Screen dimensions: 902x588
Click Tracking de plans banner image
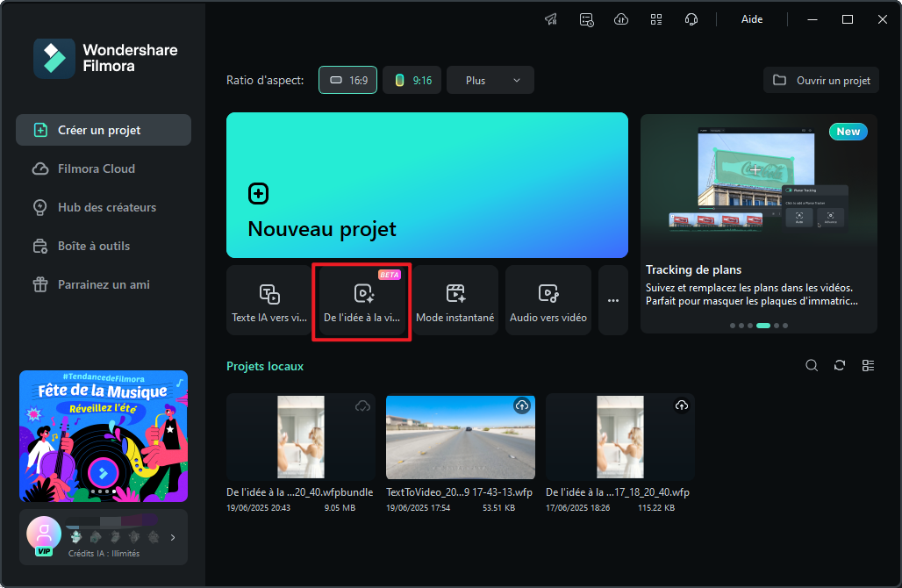759,181
